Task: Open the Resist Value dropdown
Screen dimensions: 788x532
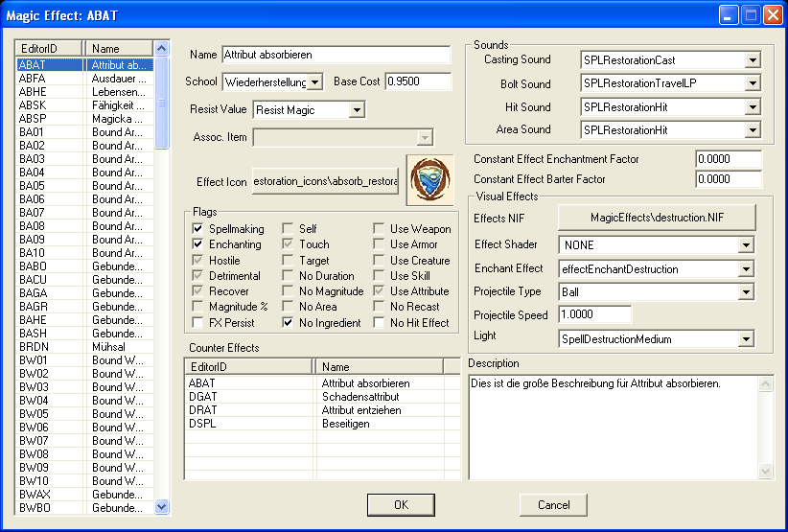Action: click(x=357, y=110)
